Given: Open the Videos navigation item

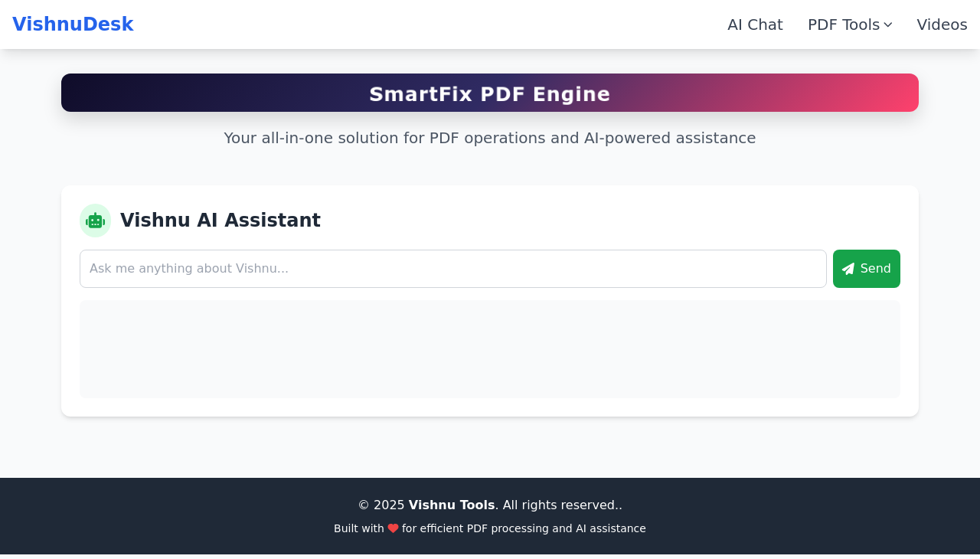Looking at the screenshot, I should pyautogui.click(x=942, y=25).
